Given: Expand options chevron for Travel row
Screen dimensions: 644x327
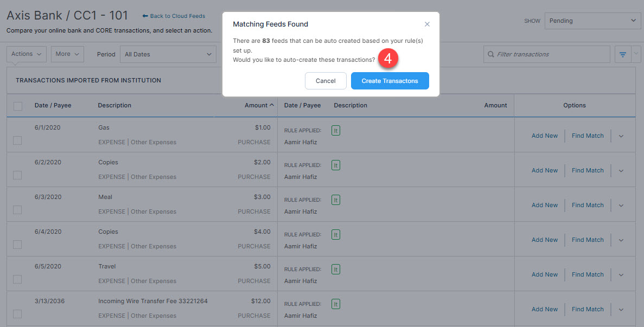Looking at the screenshot, I should point(621,275).
